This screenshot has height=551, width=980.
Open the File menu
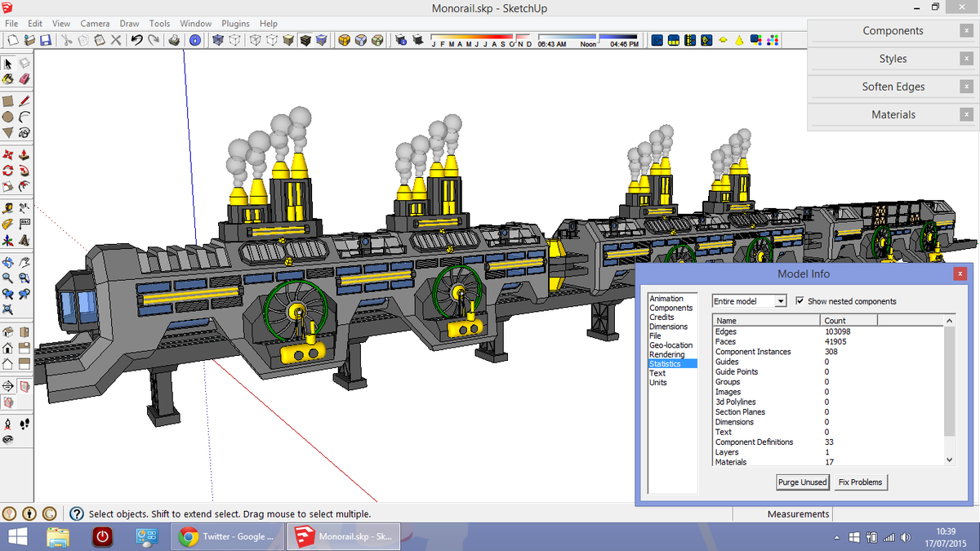[x=11, y=24]
